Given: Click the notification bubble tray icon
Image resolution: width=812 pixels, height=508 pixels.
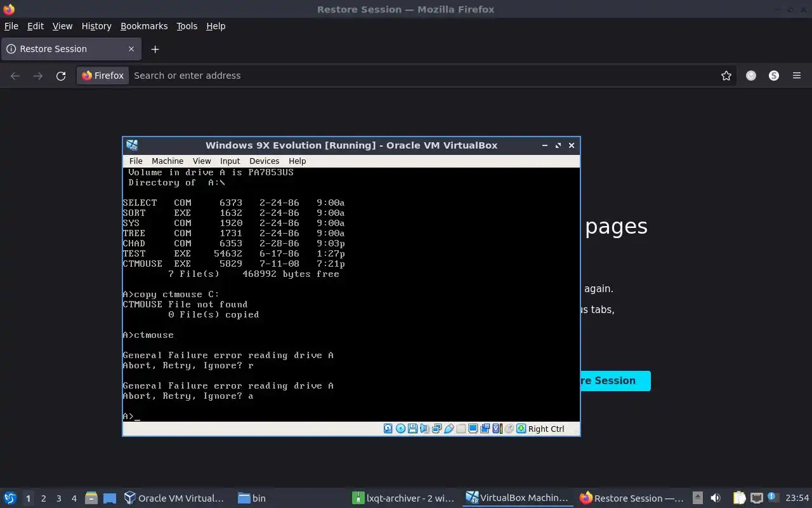Looking at the screenshot, I should point(773,497).
